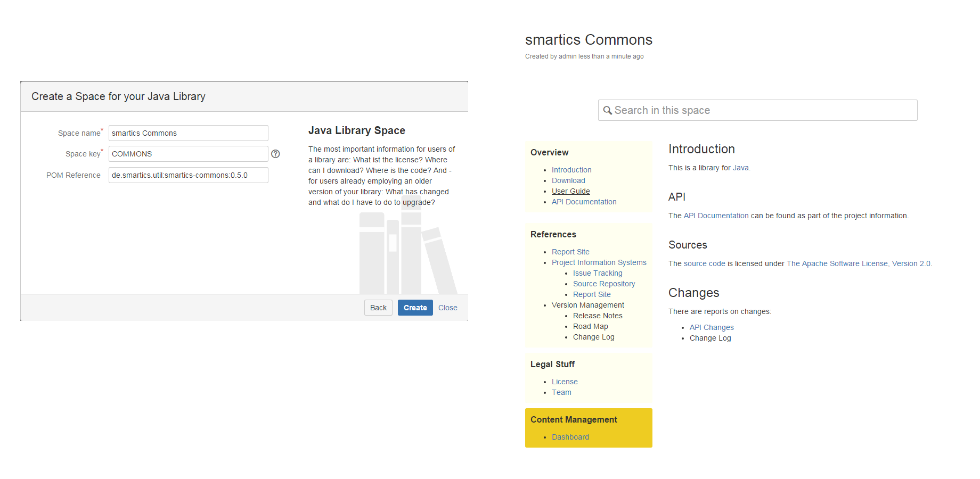
Task: Open API Changes link under Changes
Action: click(711, 327)
